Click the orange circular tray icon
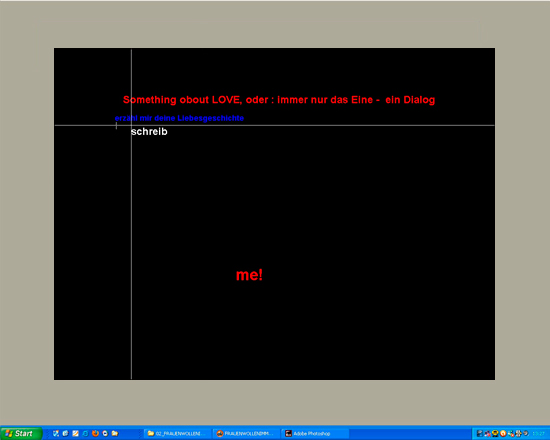The width and height of the screenshot is (550, 440). click(x=503, y=434)
